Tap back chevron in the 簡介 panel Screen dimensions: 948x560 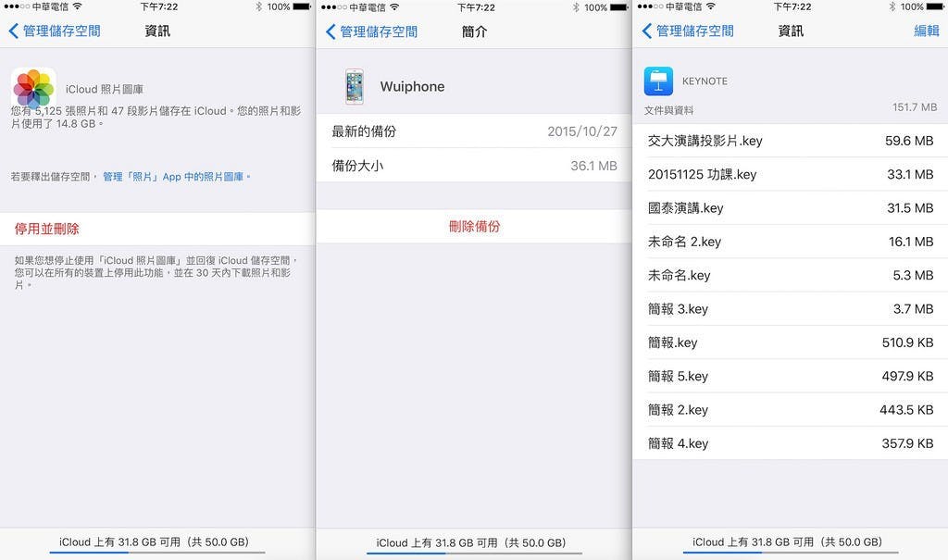(x=331, y=31)
